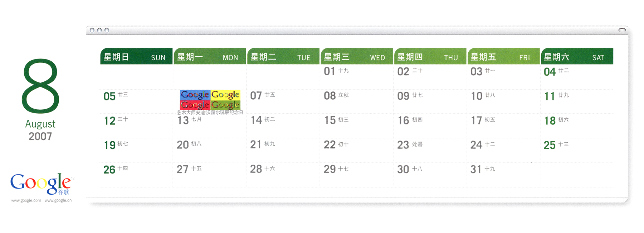644x233 pixels.
Task: Select date 13 in the calendar
Action: (x=183, y=120)
